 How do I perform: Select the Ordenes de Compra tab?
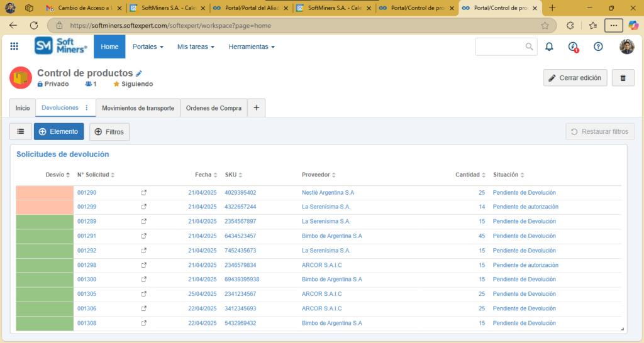coord(213,108)
